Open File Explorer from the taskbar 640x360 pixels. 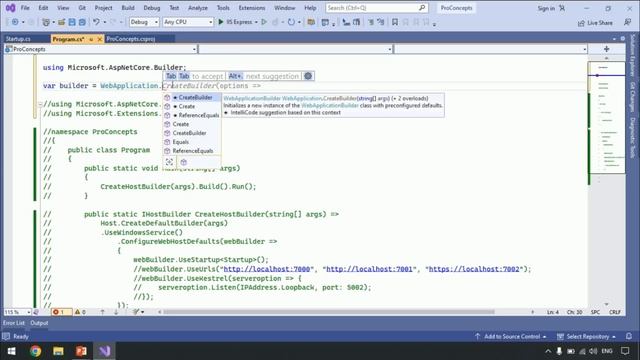point(58,351)
